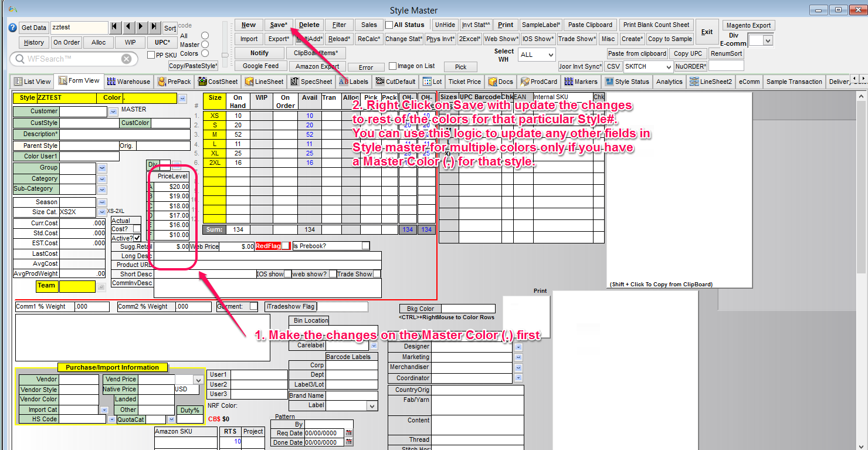Open the eComm tab

coord(749,82)
